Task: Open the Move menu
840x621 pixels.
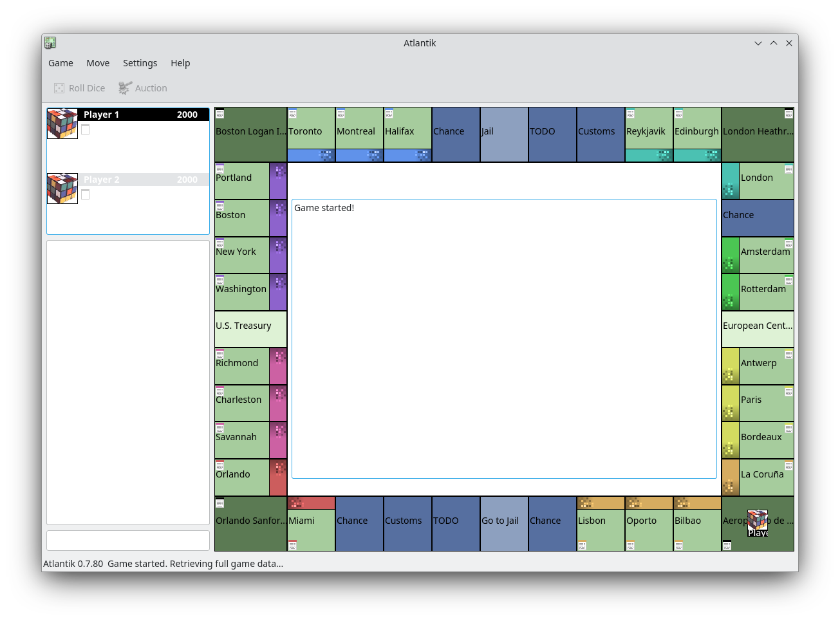Action: (x=98, y=63)
